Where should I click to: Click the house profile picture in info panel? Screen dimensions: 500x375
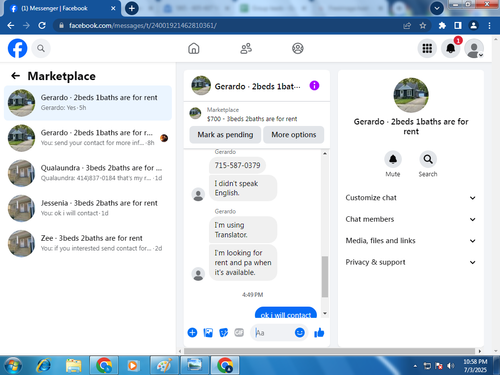(x=411, y=95)
